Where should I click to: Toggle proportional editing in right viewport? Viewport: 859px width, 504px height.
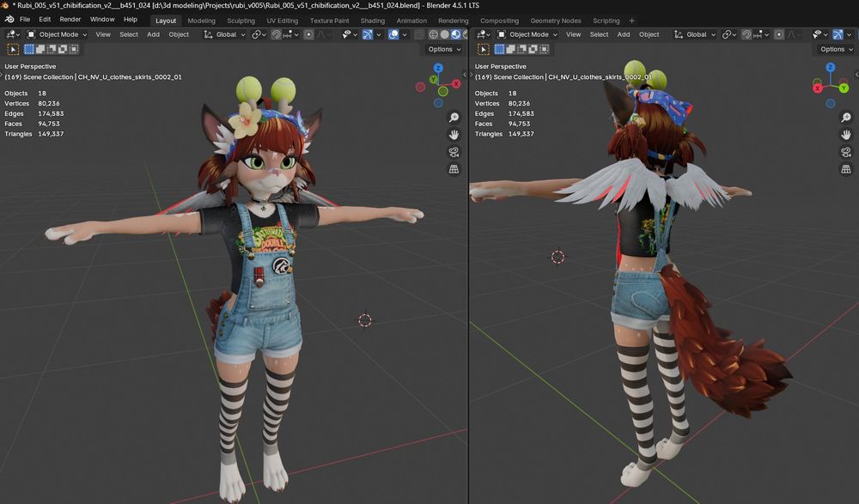779,34
